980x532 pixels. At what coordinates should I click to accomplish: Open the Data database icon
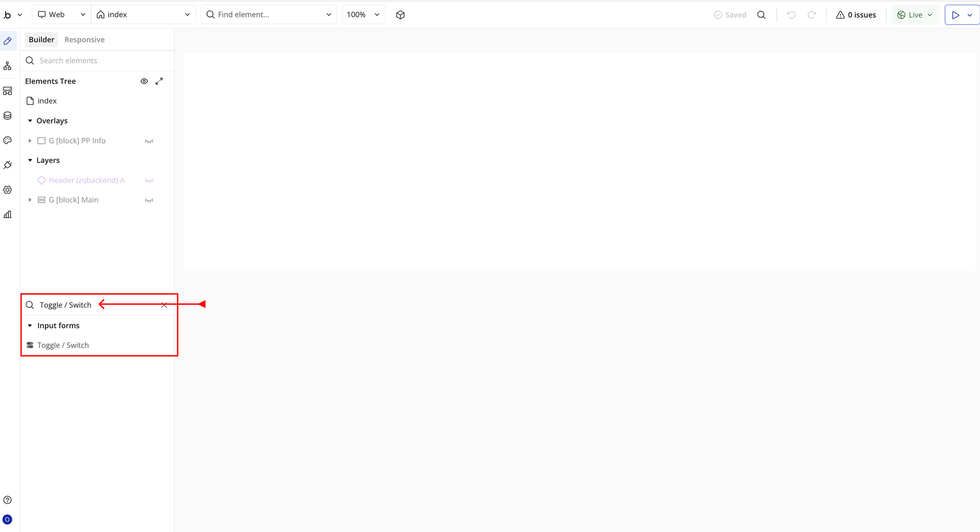pyautogui.click(x=8, y=116)
